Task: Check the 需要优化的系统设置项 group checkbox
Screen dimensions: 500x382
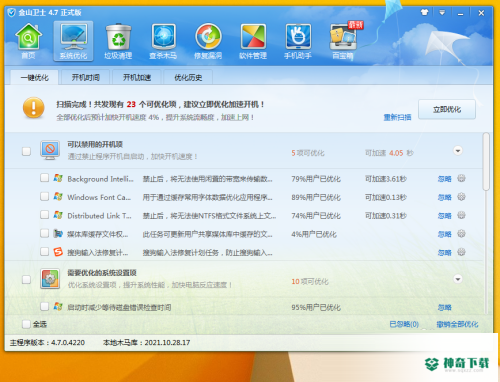Action: pyautogui.click(x=26, y=279)
